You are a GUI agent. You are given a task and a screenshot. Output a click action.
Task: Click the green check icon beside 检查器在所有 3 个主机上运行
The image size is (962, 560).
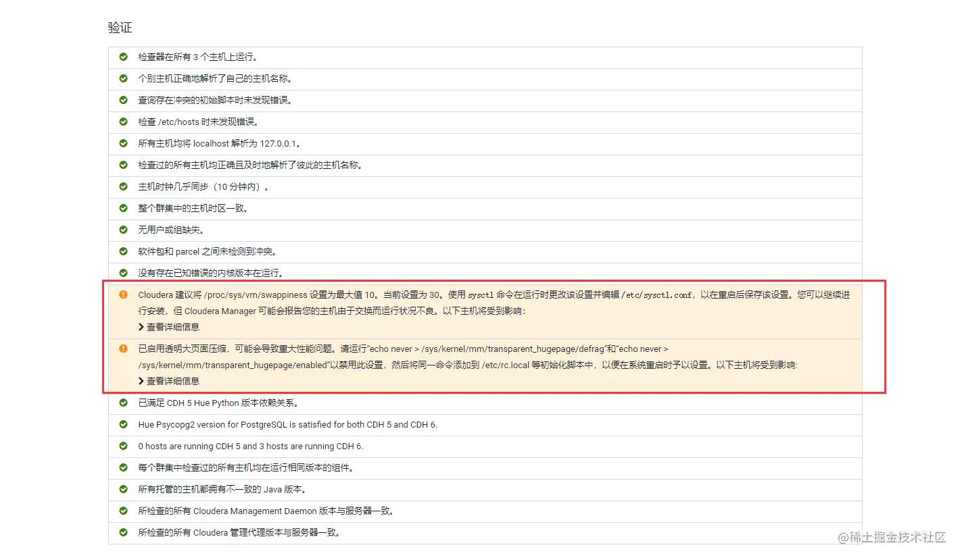123,57
